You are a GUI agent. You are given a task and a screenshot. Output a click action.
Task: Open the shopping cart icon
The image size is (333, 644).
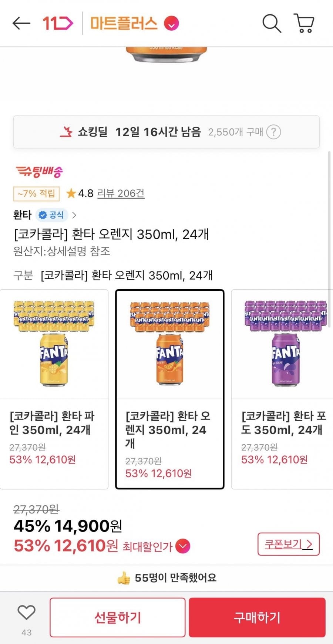click(x=304, y=23)
